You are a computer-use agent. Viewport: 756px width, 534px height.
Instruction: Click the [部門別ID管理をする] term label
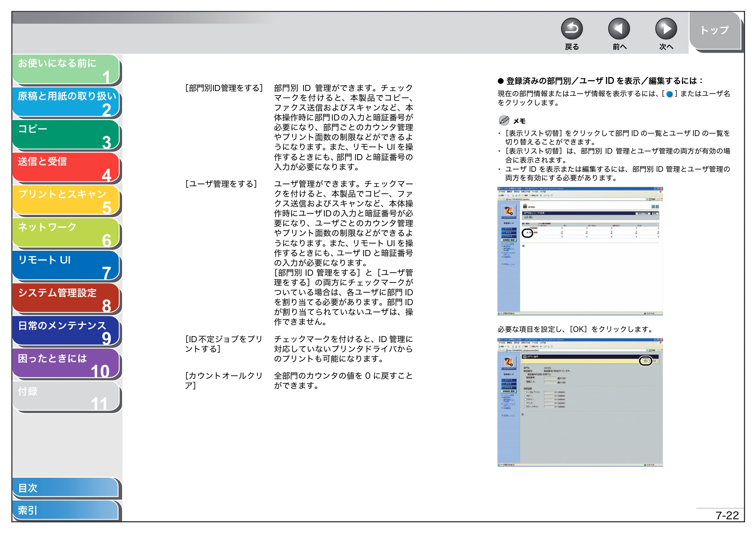pyautogui.click(x=224, y=88)
